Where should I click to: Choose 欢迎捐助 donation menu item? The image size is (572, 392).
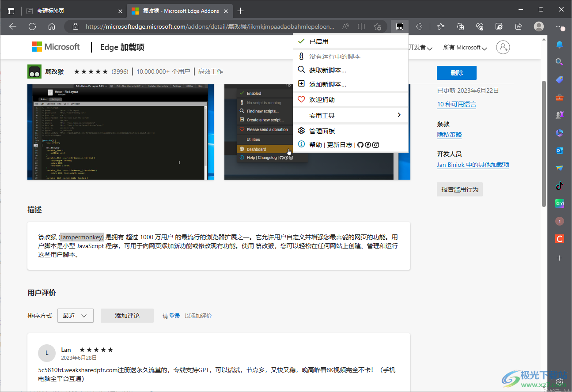(x=351, y=100)
